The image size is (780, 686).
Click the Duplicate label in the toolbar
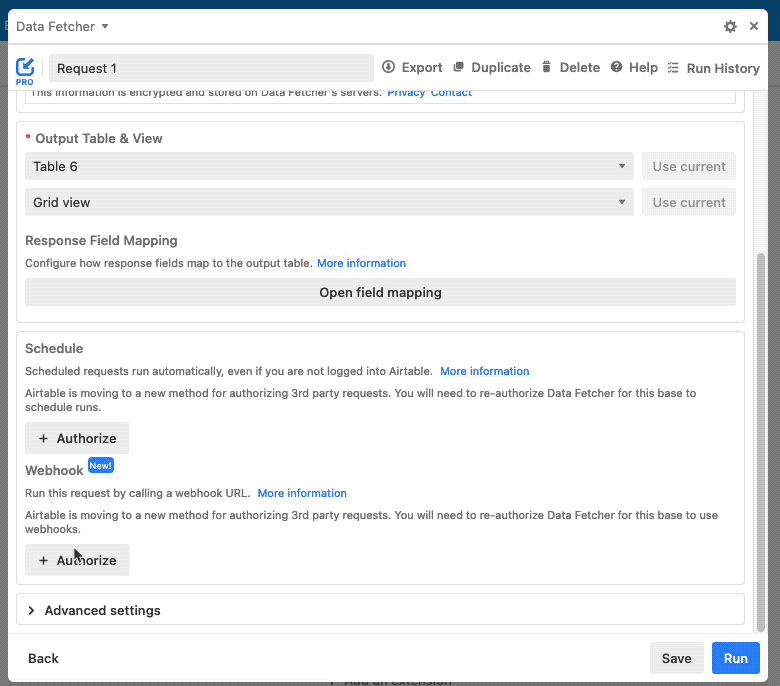[x=501, y=68]
